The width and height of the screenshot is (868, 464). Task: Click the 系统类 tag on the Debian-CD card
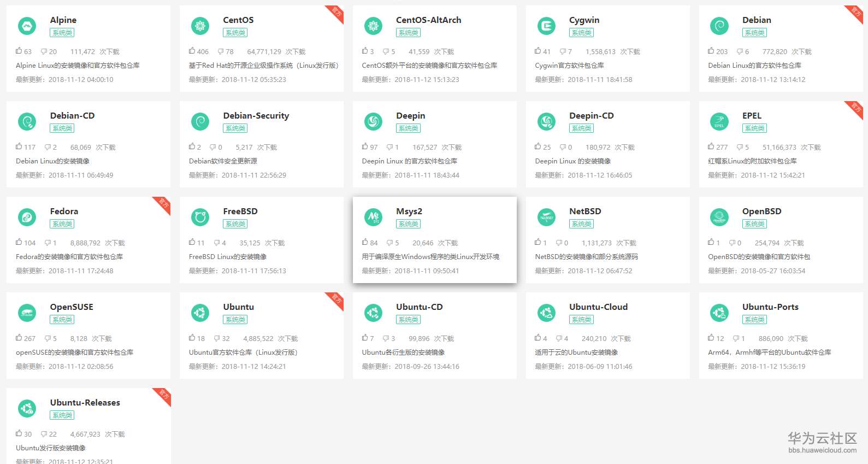(x=62, y=128)
